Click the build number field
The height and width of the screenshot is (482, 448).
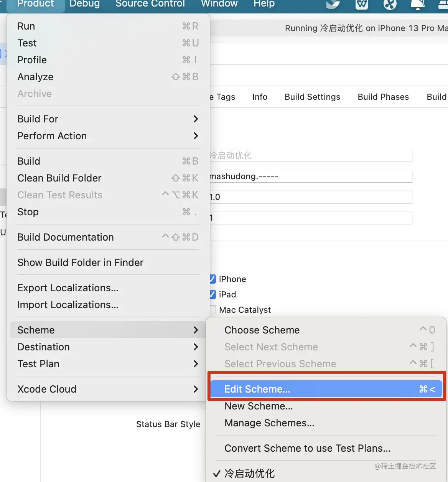[311, 218]
